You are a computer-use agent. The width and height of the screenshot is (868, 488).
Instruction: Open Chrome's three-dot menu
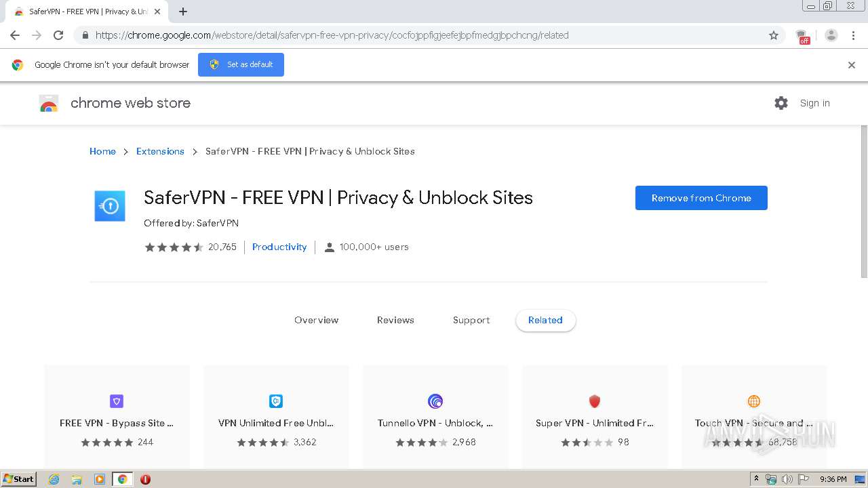tap(853, 35)
